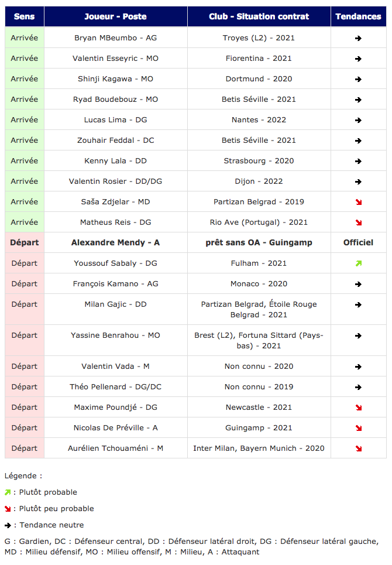Viewport: 392px width, 565px height.
Task: Click the Arrivée cell for Kenny Lala
Action: tap(25, 160)
